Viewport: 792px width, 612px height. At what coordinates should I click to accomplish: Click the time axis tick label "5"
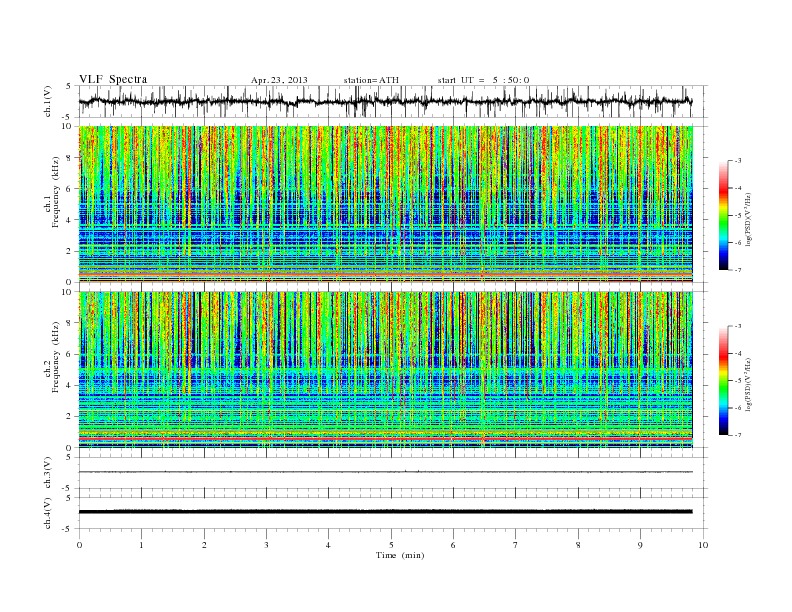391,545
